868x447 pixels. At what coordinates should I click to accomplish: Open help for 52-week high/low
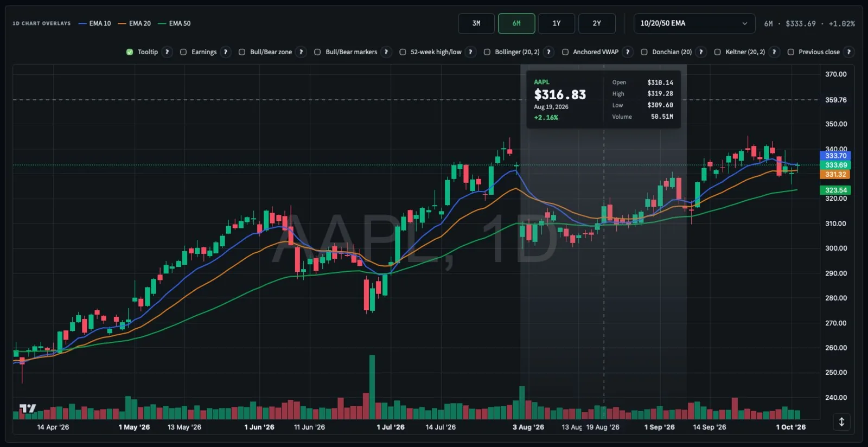[x=470, y=52]
